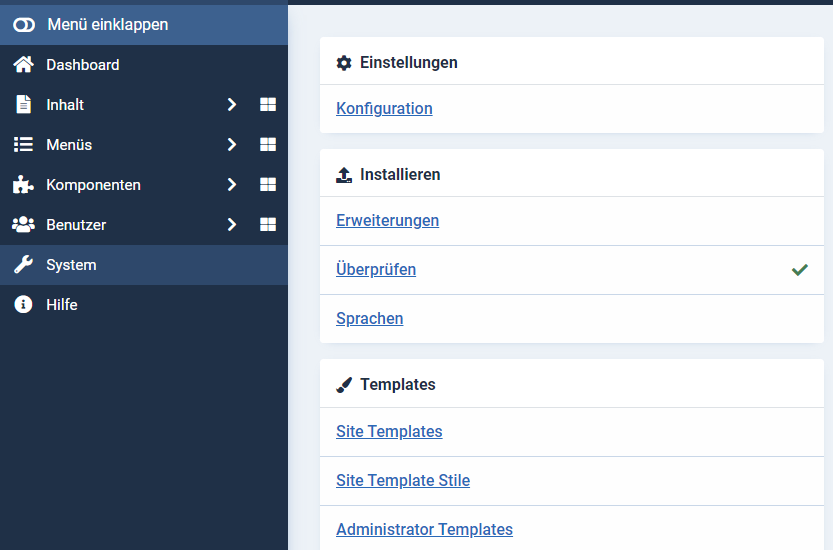
Task: Click the Komponenten puzzle piece icon
Action: click(x=23, y=185)
